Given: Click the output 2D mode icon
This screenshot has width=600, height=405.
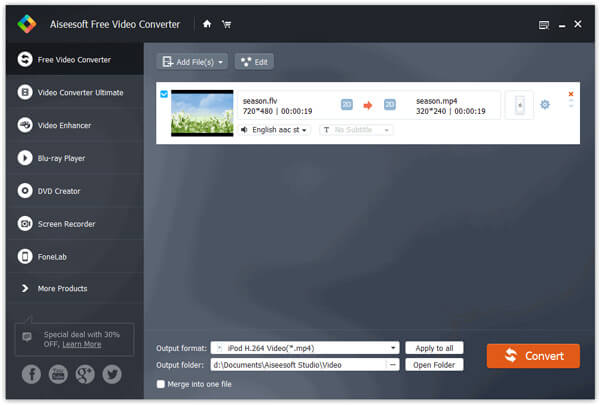Looking at the screenshot, I should click(390, 105).
